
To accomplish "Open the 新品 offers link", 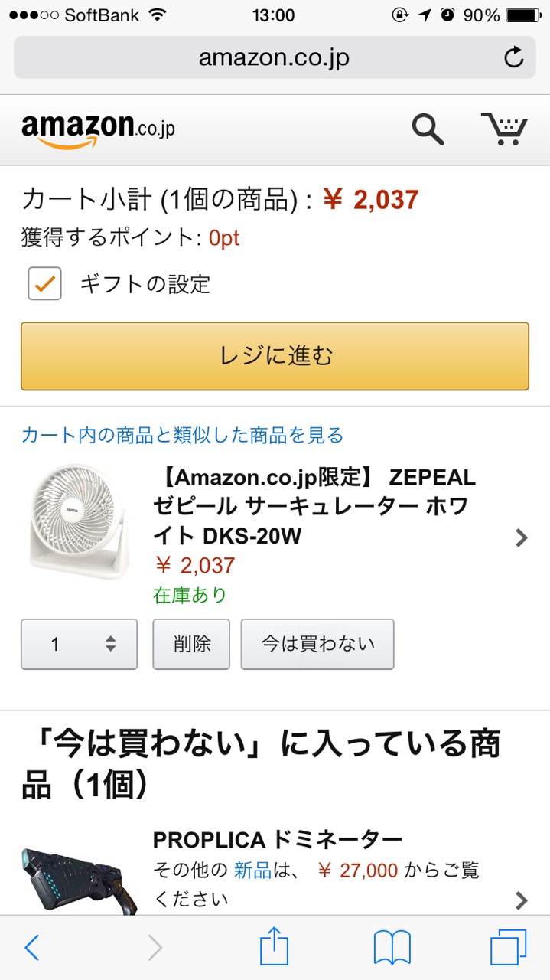I will (252, 871).
